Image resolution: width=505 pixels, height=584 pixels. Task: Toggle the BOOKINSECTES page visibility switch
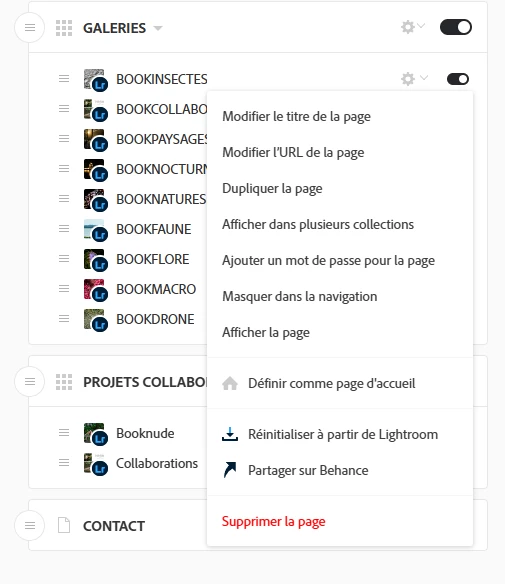tap(458, 79)
